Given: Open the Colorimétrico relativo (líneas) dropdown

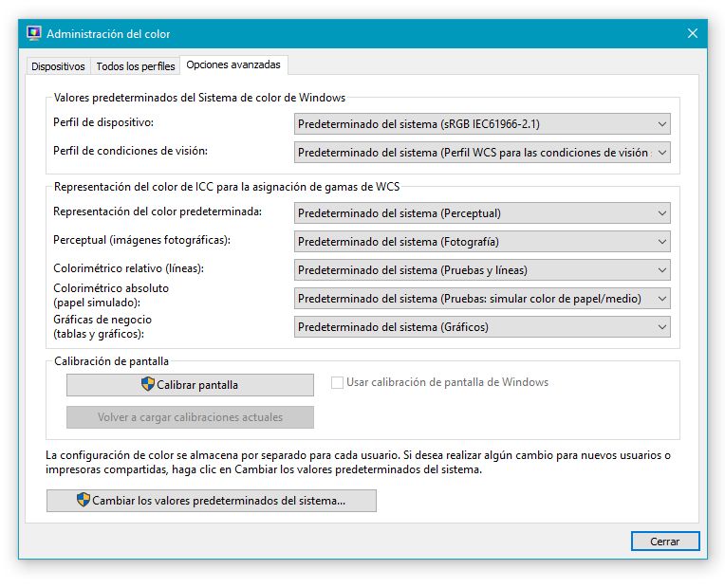Looking at the screenshot, I should click(x=482, y=270).
